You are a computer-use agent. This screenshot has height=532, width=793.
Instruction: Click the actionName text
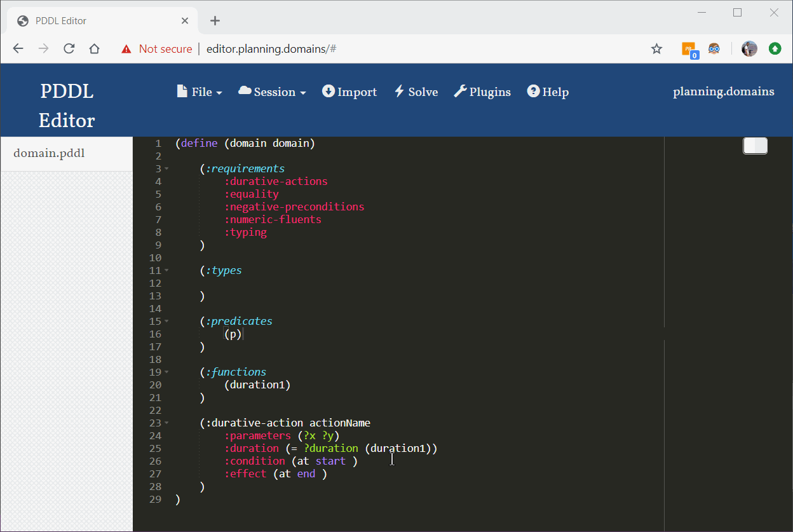coord(340,423)
